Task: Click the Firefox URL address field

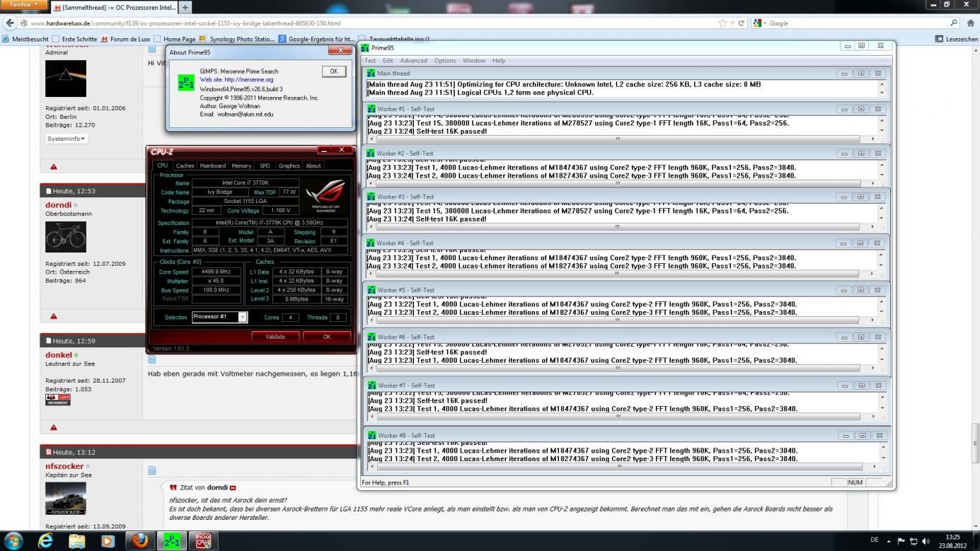Action: coord(371,23)
